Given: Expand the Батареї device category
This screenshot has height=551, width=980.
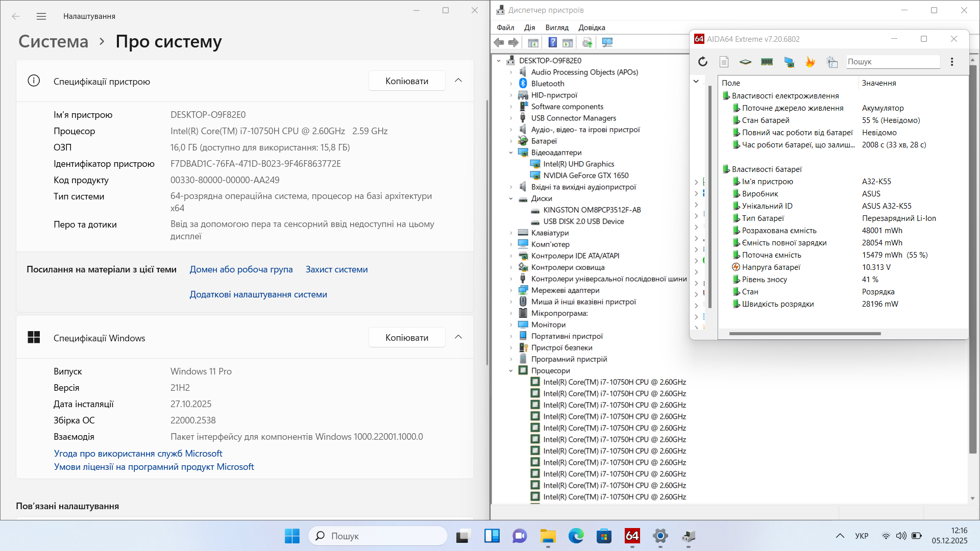Looking at the screenshot, I should [511, 141].
